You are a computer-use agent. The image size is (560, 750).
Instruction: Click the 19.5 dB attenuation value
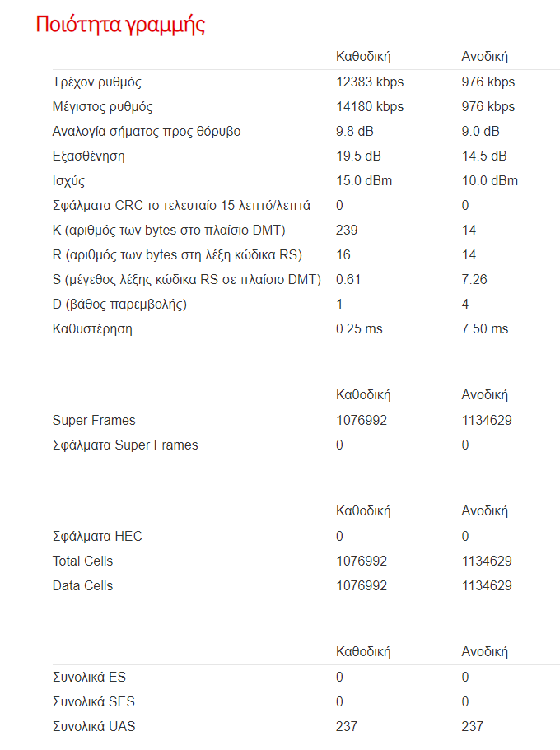[358, 156]
